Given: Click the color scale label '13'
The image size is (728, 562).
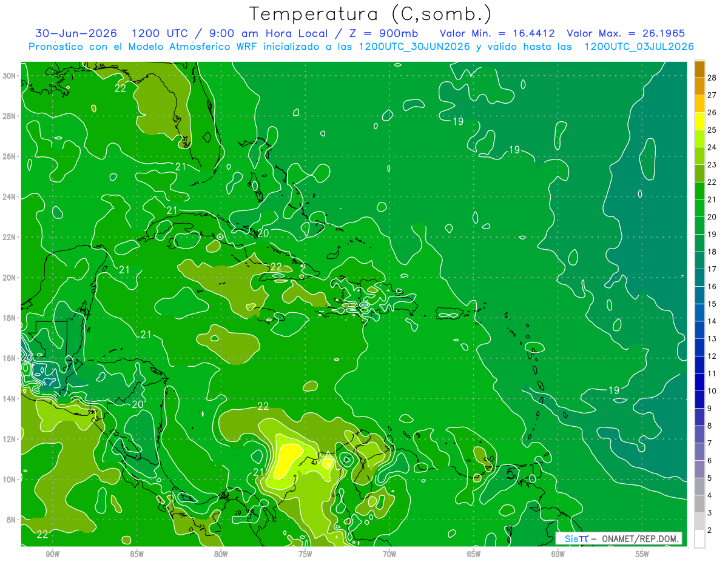Looking at the screenshot, I should coord(712,338).
